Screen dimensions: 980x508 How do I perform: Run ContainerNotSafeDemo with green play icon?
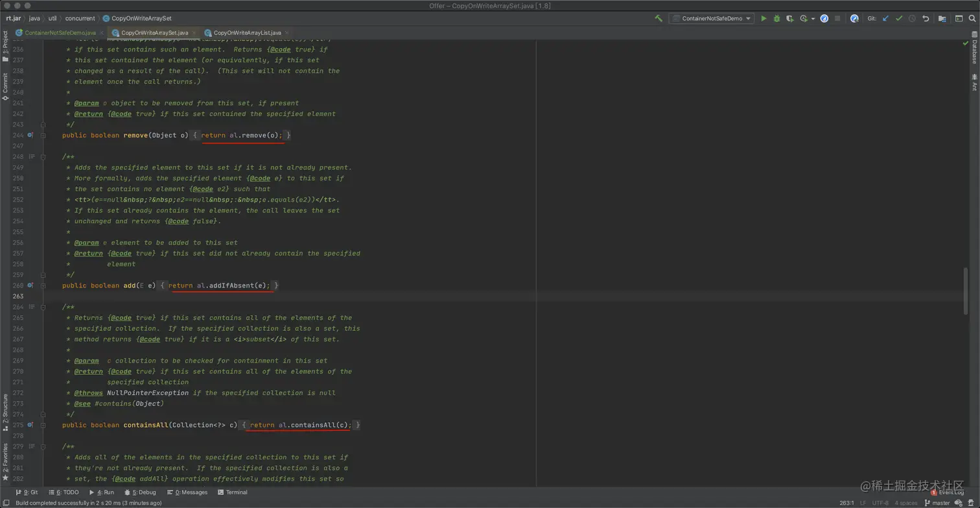(764, 19)
